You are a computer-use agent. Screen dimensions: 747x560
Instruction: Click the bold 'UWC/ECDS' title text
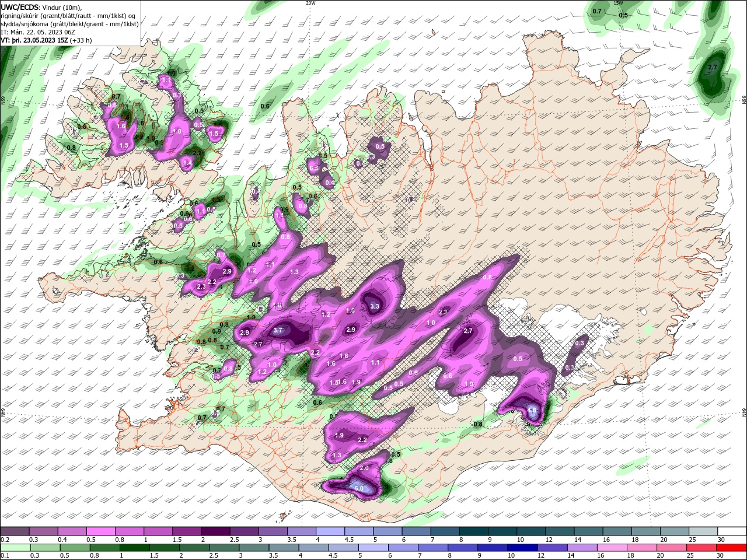tap(20, 7)
